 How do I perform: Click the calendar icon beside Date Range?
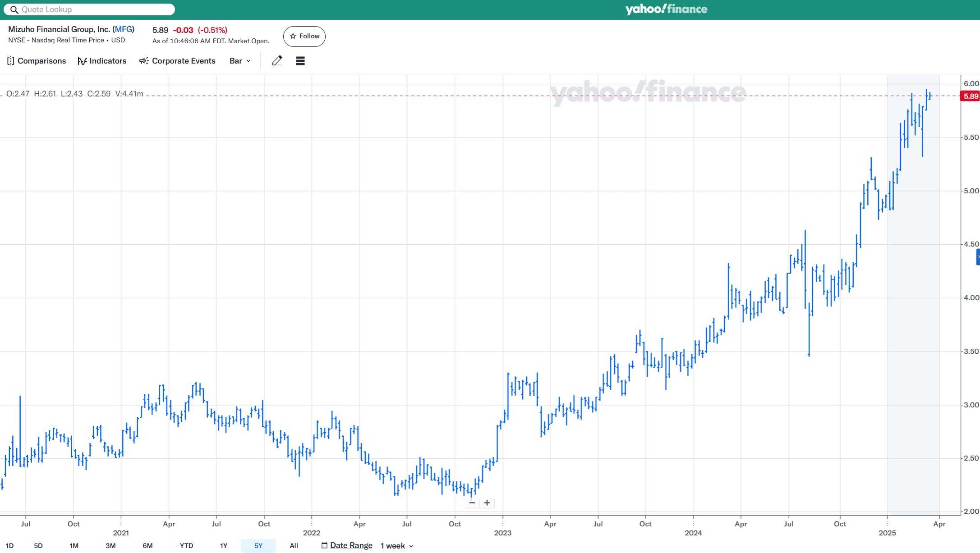click(324, 545)
